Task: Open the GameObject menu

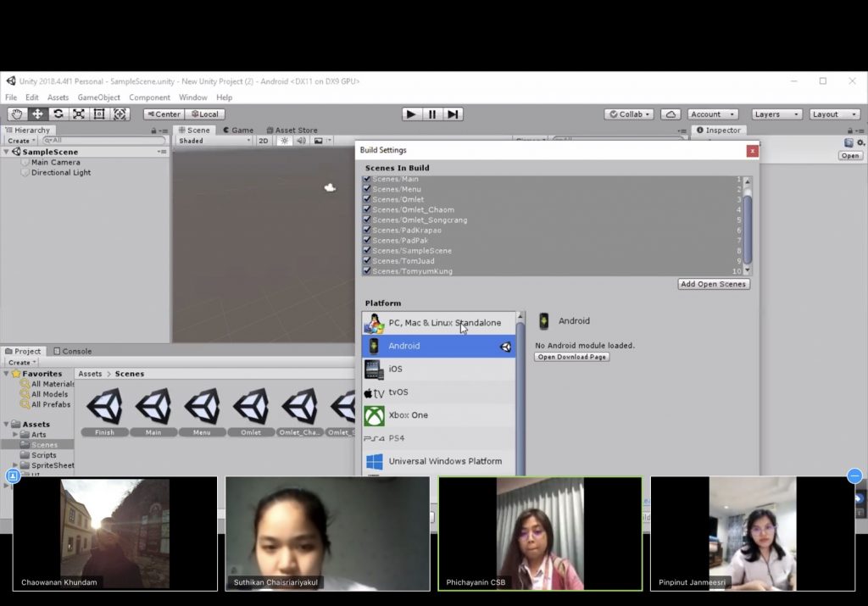Action: 98,97
